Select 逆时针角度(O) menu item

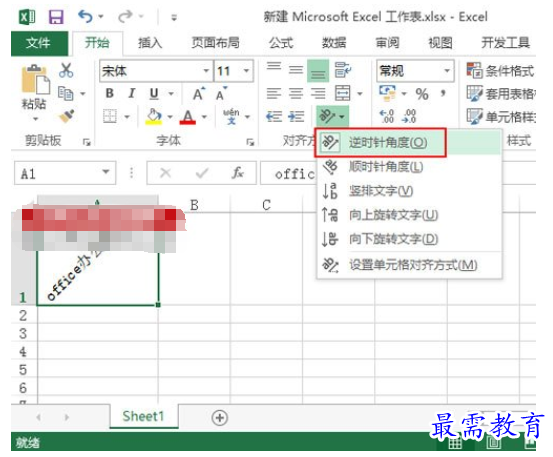point(409,143)
